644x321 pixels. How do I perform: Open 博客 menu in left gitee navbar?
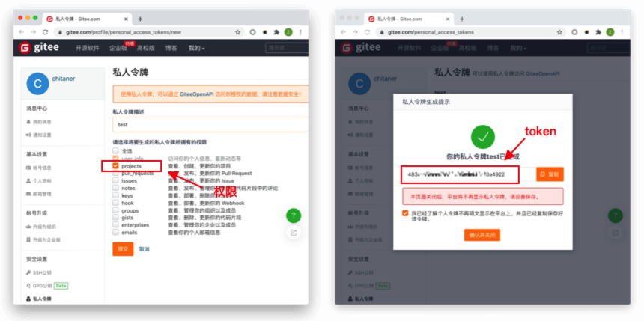(x=171, y=48)
